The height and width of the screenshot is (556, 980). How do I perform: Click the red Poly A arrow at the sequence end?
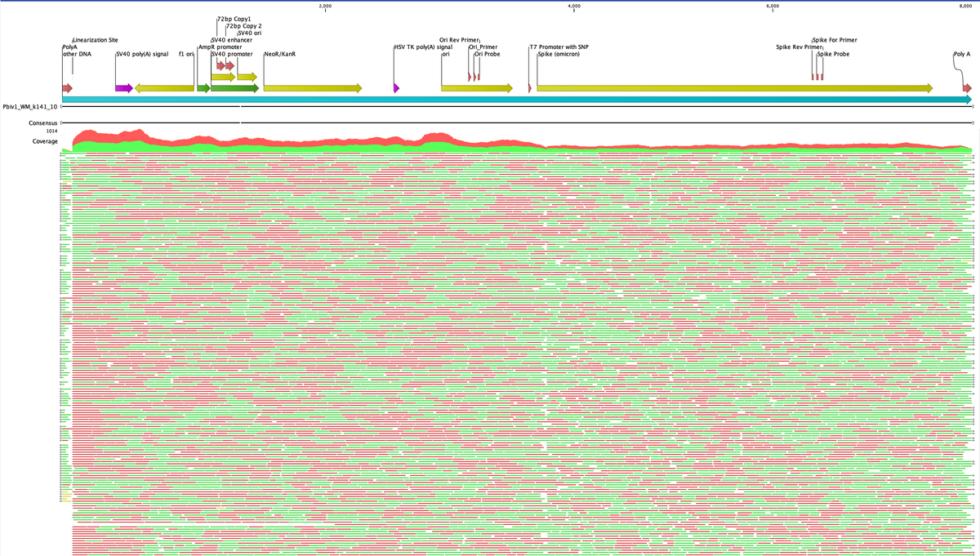(x=966, y=87)
